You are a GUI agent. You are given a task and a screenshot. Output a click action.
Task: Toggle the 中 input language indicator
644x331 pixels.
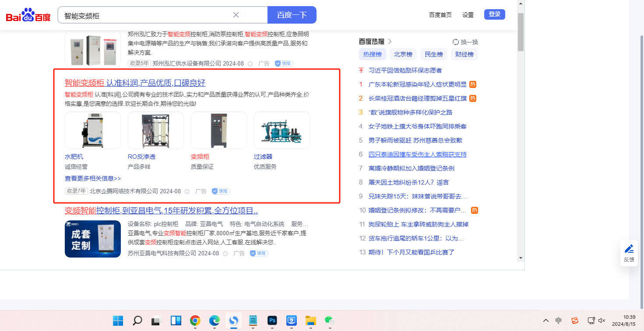click(x=559, y=321)
